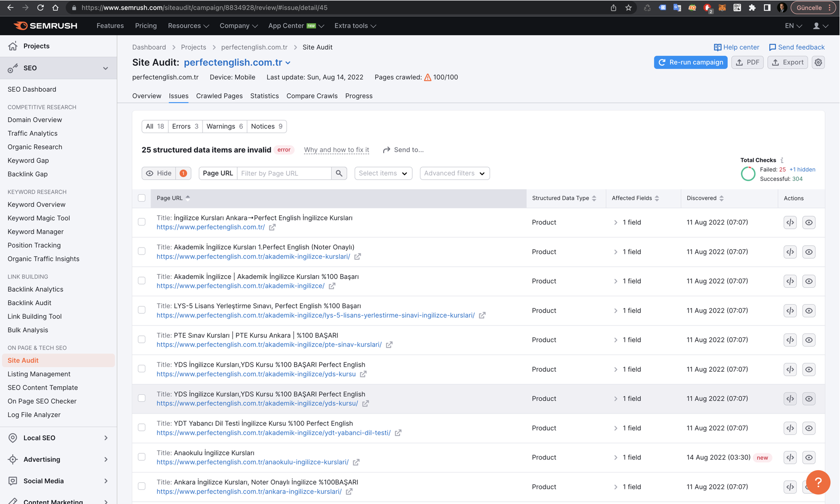Click the browser home icon
This screenshot has height=504, width=840.
(55, 8)
